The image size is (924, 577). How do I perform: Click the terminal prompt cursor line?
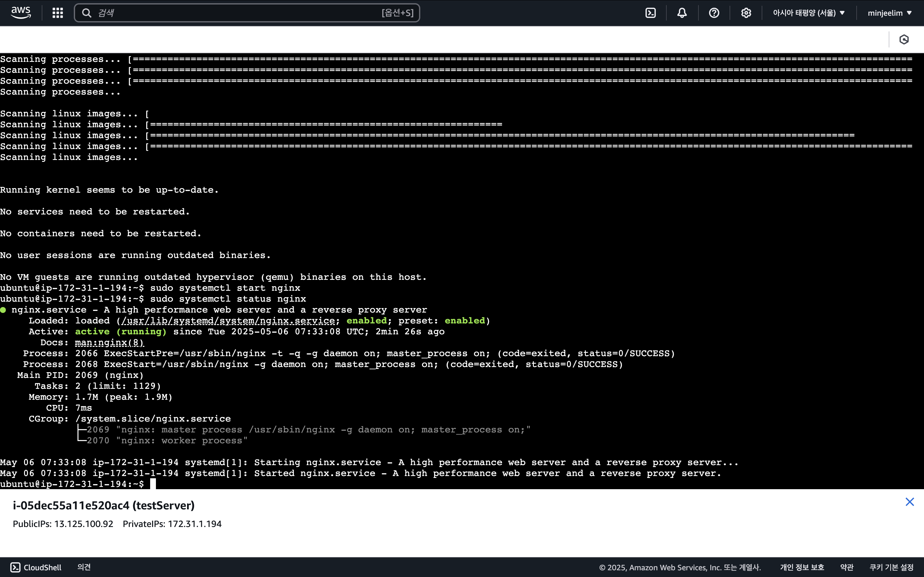tap(153, 484)
